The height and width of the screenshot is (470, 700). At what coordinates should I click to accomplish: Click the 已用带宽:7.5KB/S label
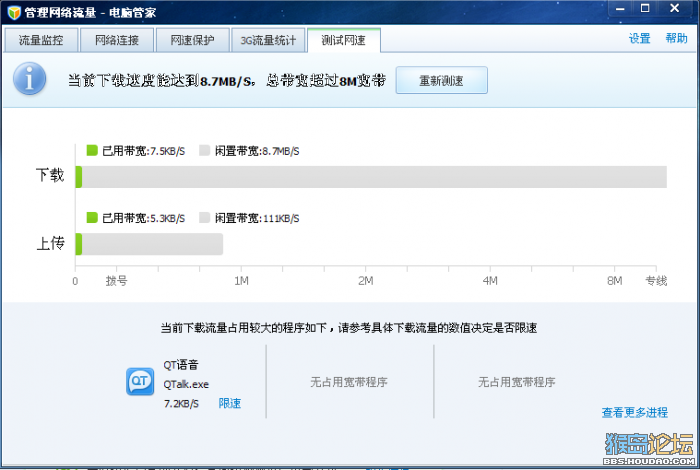(x=144, y=151)
